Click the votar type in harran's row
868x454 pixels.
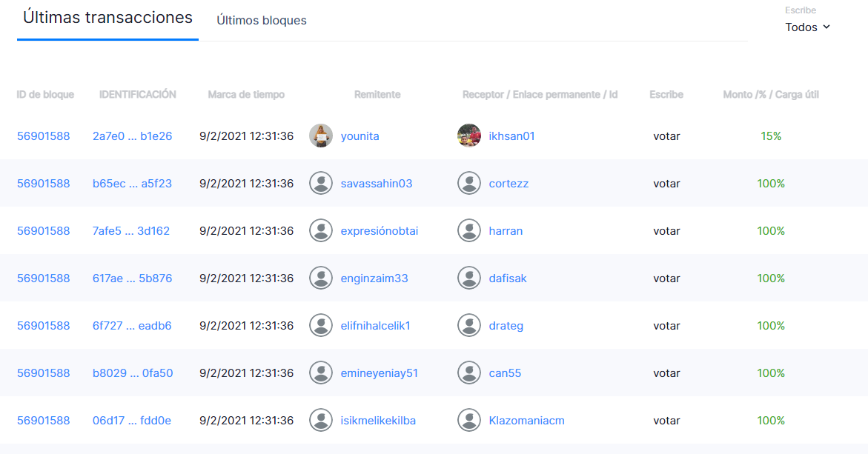tap(666, 231)
